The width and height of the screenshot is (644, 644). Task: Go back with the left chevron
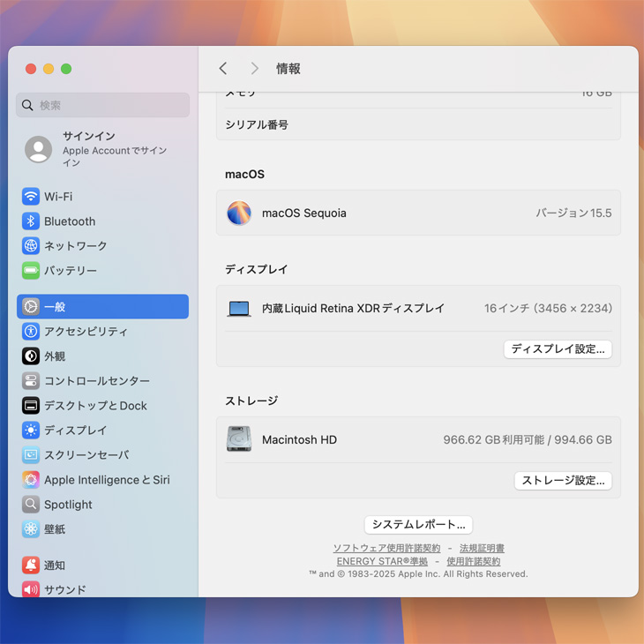(223, 68)
